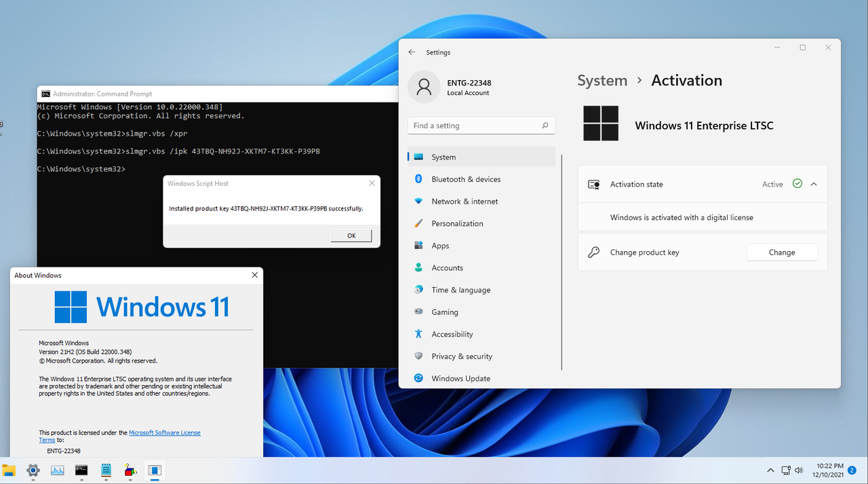Click the search magnifier in Find a setting
The image size is (868, 484).
tap(545, 126)
